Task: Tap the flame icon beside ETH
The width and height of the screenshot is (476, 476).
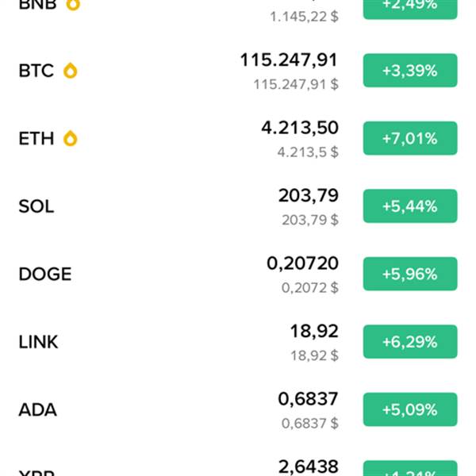Action: click(x=71, y=139)
